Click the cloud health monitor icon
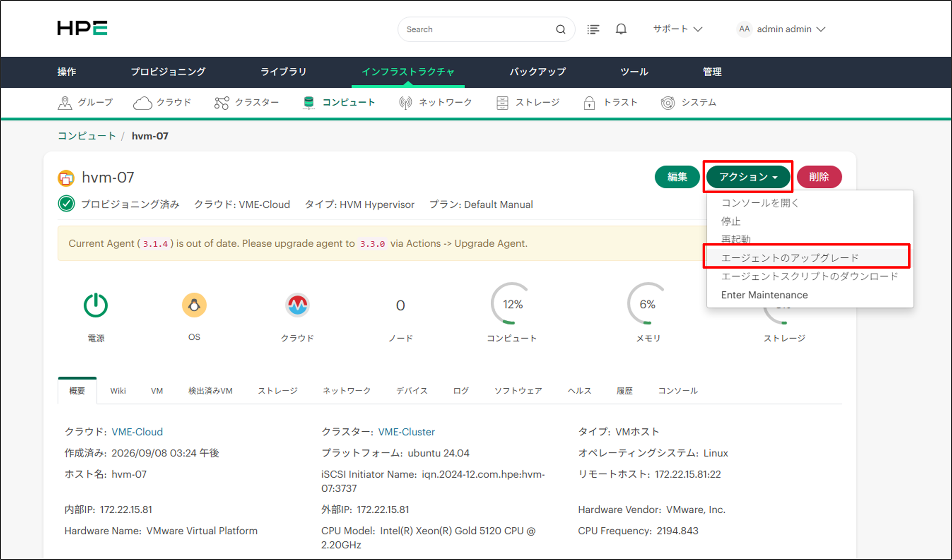This screenshot has height=560, width=952. pyautogui.click(x=297, y=305)
